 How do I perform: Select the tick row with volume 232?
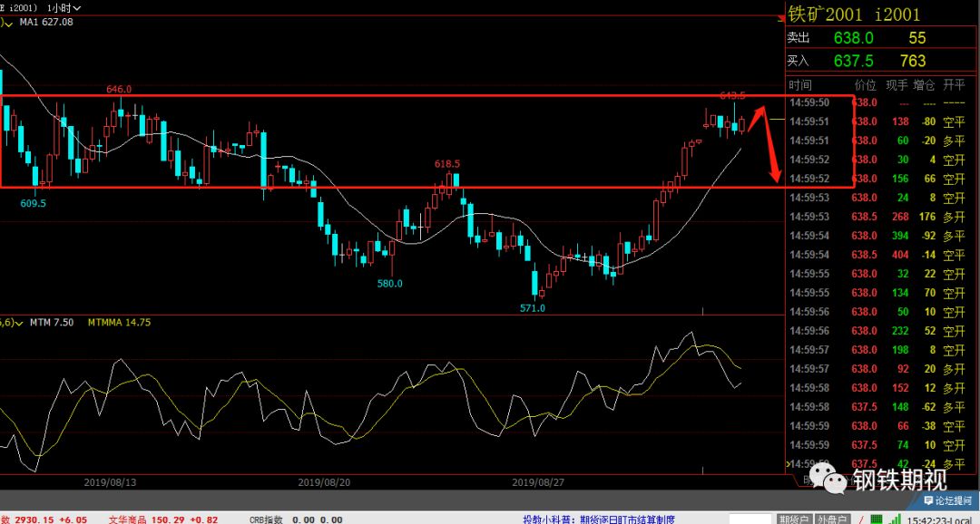(x=877, y=331)
